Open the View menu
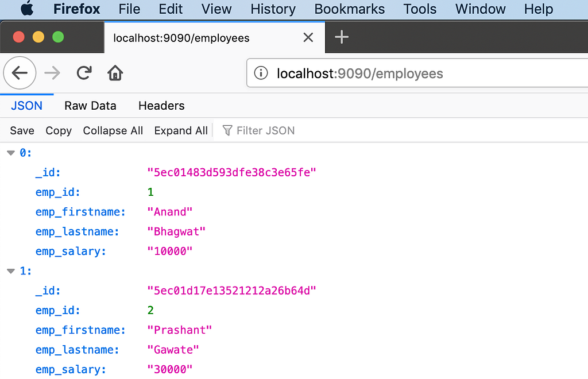The height and width of the screenshot is (379, 588). (x=216, y=9)
